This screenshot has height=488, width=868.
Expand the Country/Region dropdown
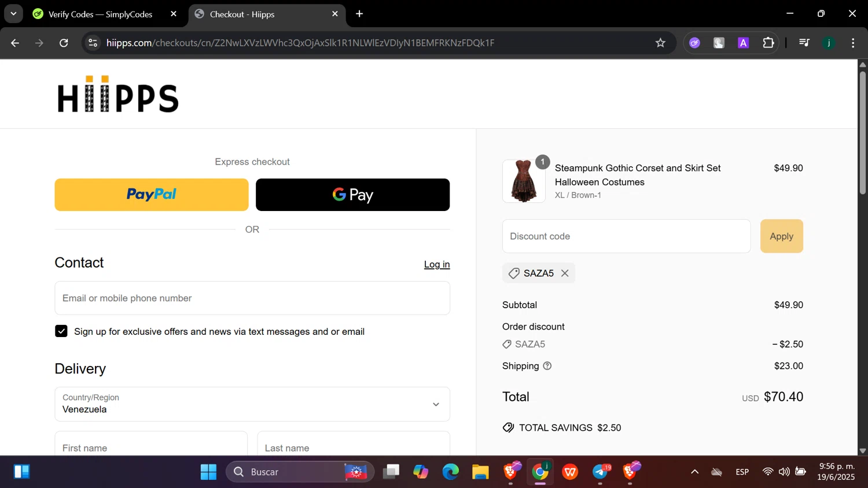[x=252, y=404]
